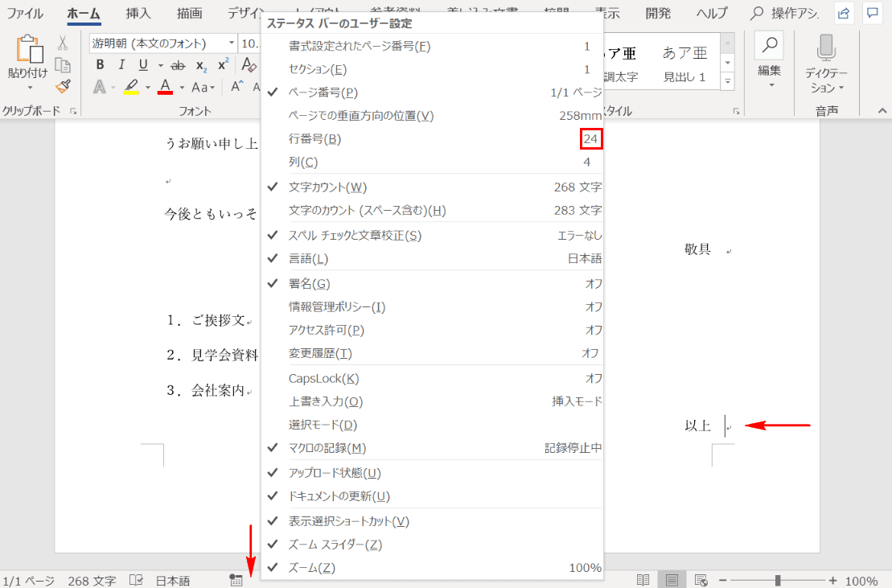Open font color dropdown arrow
Image resolution: width=892 pixels, height=588 pixels.
click(182, 88)
